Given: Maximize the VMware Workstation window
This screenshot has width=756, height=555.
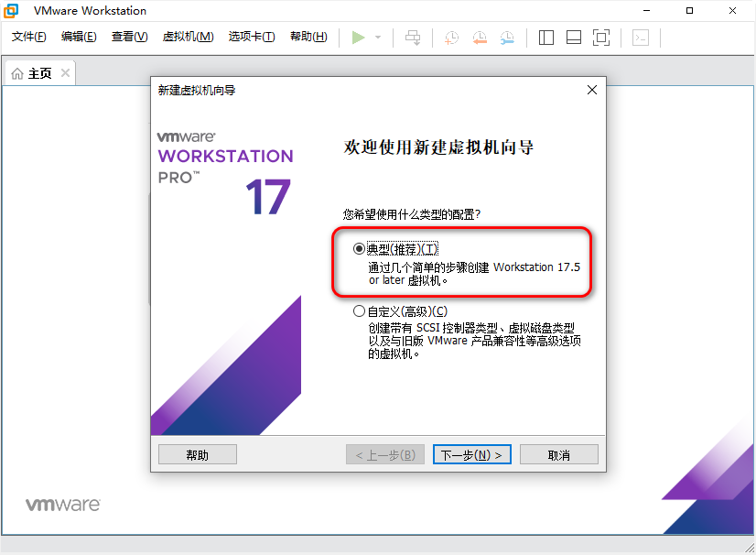Looking at the screenshot, I should pos(689,11).
